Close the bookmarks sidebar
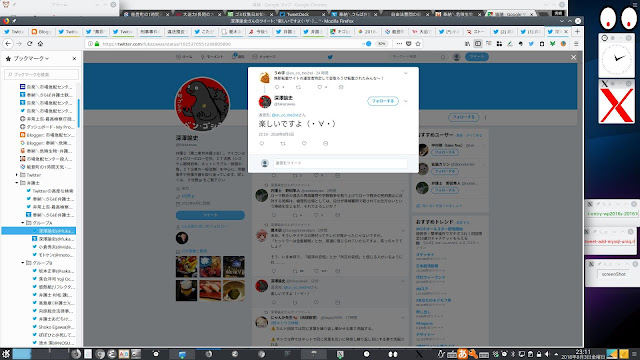The image size is (640, 360). coord(74,59)
